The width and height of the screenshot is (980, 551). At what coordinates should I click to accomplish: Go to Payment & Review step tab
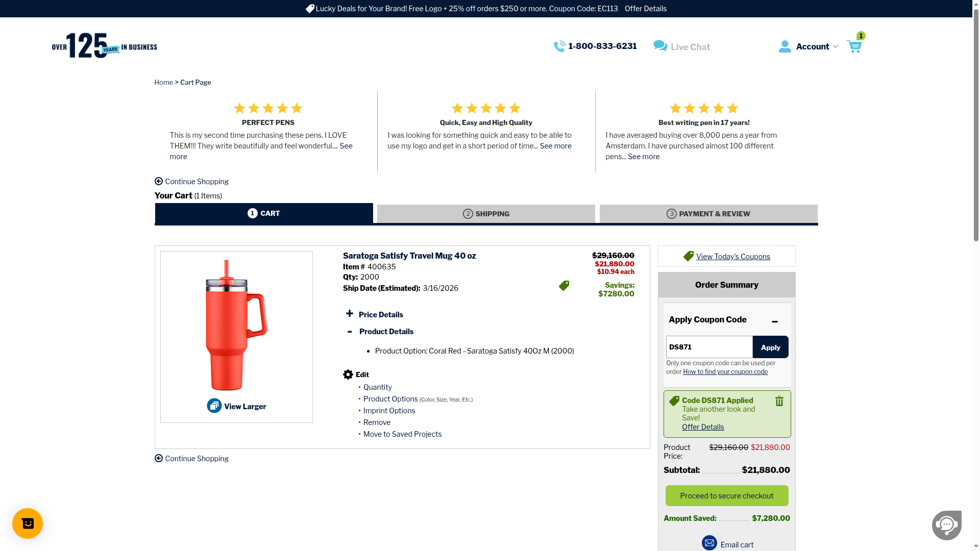click(708, 214)
